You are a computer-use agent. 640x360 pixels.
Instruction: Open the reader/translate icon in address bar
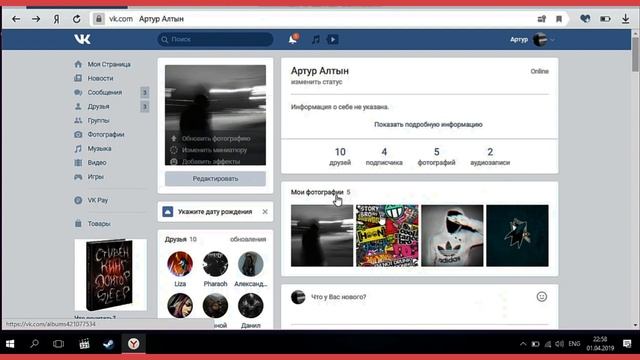coord(542,19)
